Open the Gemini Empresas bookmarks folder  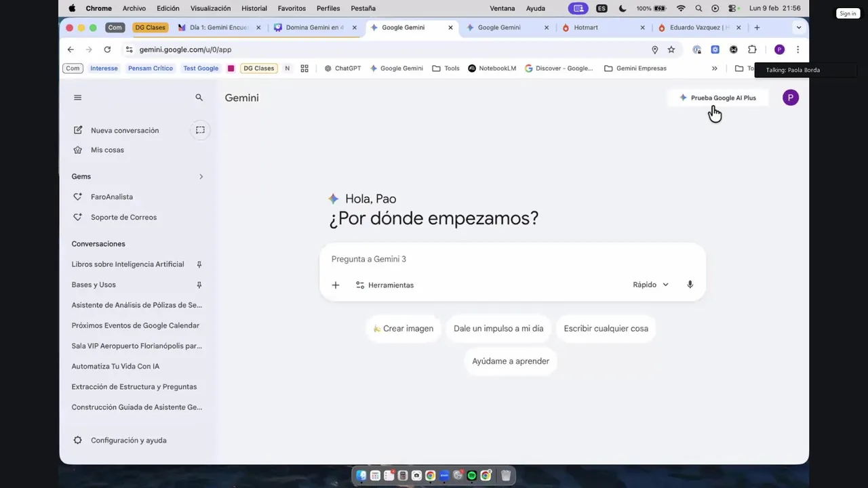[x=635, y=68]
